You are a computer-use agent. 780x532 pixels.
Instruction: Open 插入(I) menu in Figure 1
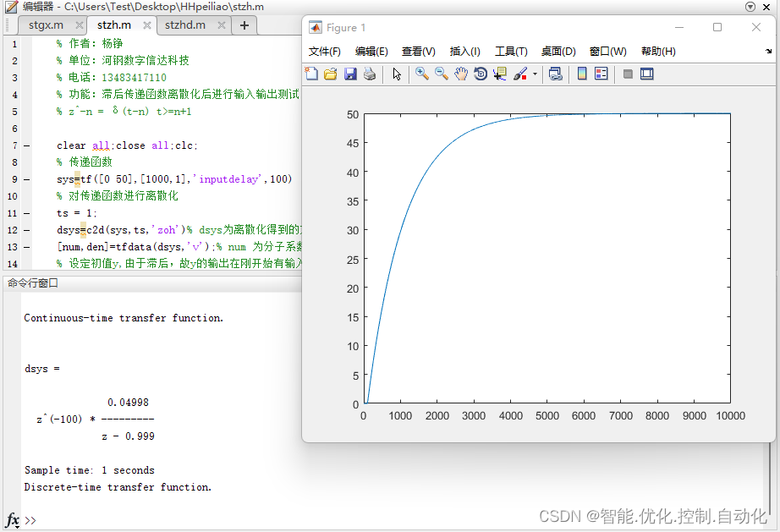pyautogui.click(x=464, y=52)
